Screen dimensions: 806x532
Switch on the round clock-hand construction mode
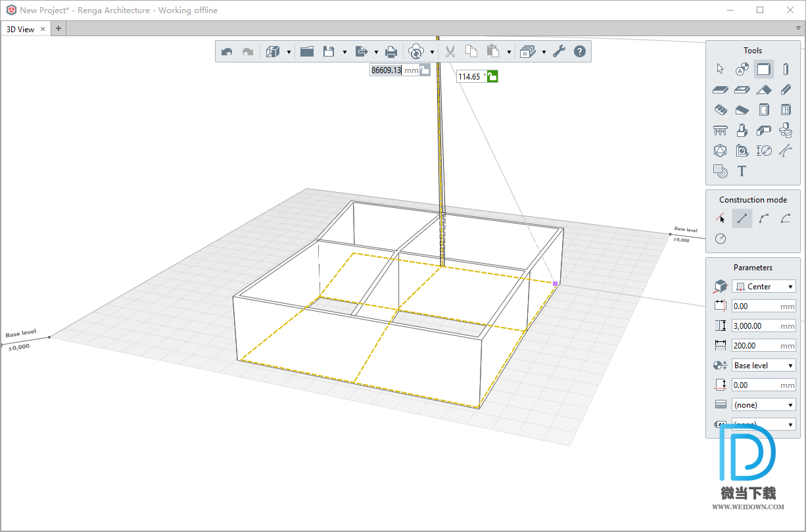(x=720, y=239)
